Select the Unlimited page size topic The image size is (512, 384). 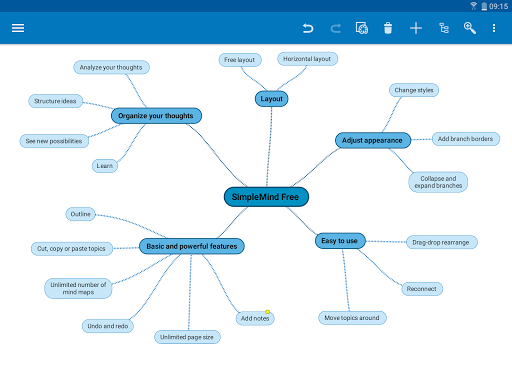click(x=187, y=337)
